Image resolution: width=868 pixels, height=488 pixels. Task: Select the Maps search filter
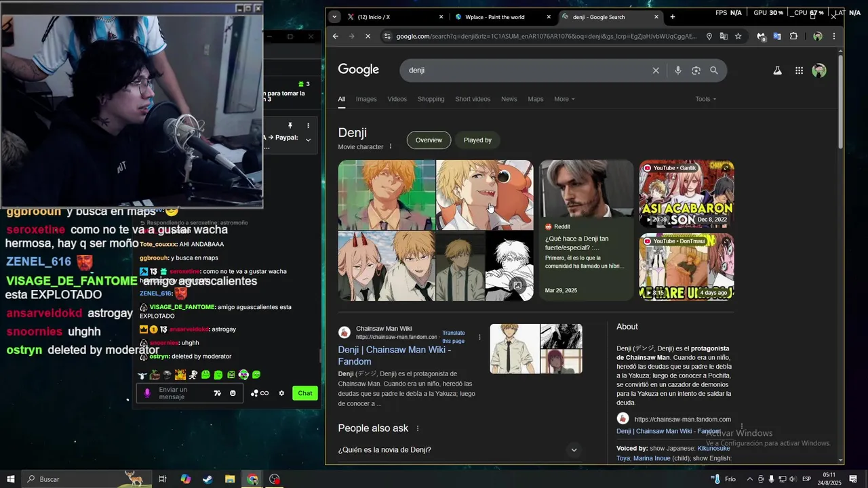coord(536,99)
